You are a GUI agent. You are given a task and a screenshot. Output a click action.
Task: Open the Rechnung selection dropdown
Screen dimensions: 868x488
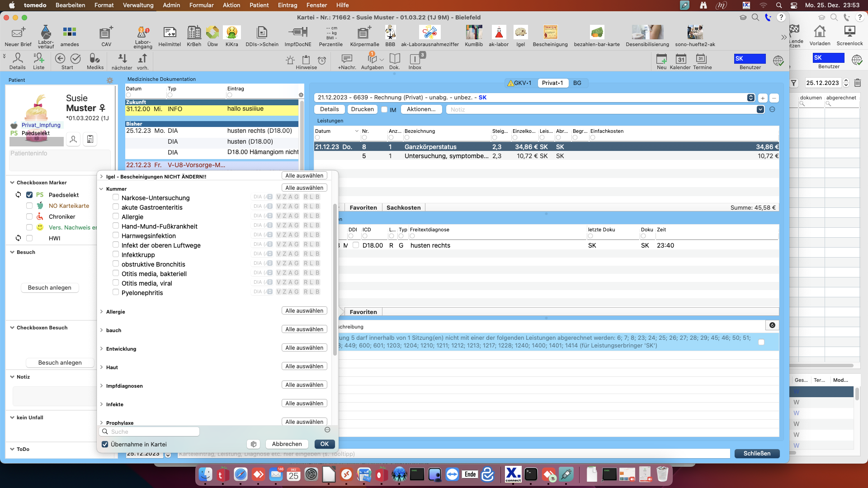[x=751, y=98]
